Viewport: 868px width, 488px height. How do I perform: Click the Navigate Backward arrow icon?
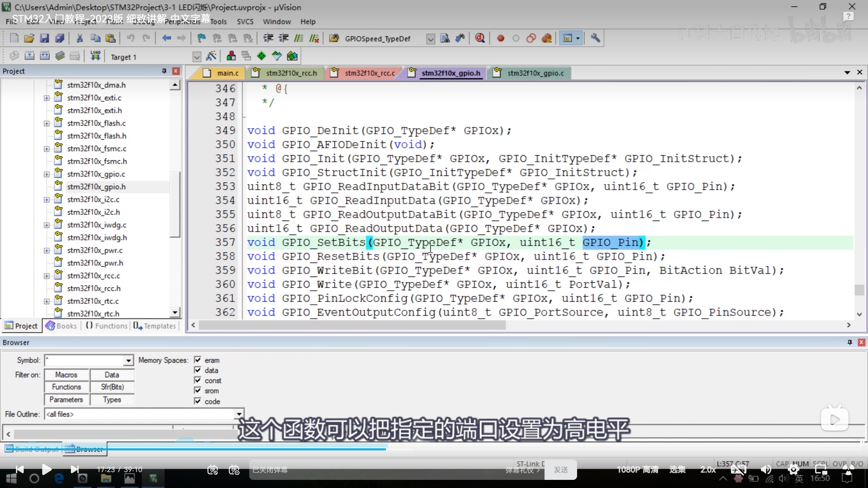pos(166,38)
